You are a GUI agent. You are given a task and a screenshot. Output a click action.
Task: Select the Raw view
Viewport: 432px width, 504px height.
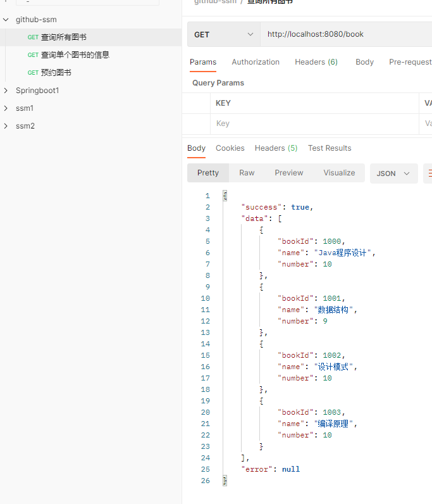pyautogui.click(x=247, y=173)
